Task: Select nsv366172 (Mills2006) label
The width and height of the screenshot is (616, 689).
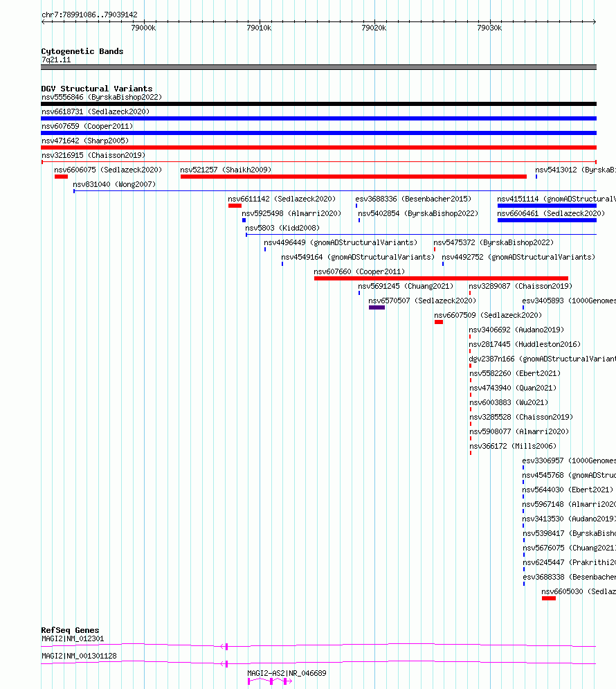Action: (513, 445)
